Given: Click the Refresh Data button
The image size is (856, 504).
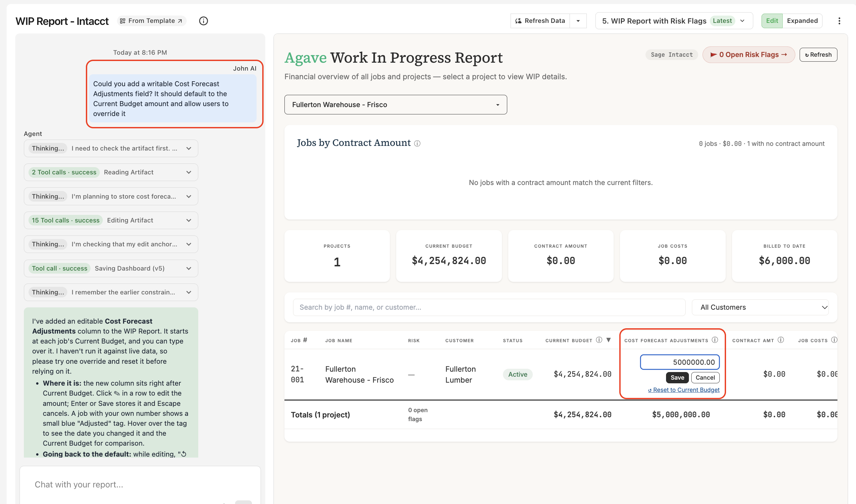Looking at the screenshot, I should coord(540,21).
